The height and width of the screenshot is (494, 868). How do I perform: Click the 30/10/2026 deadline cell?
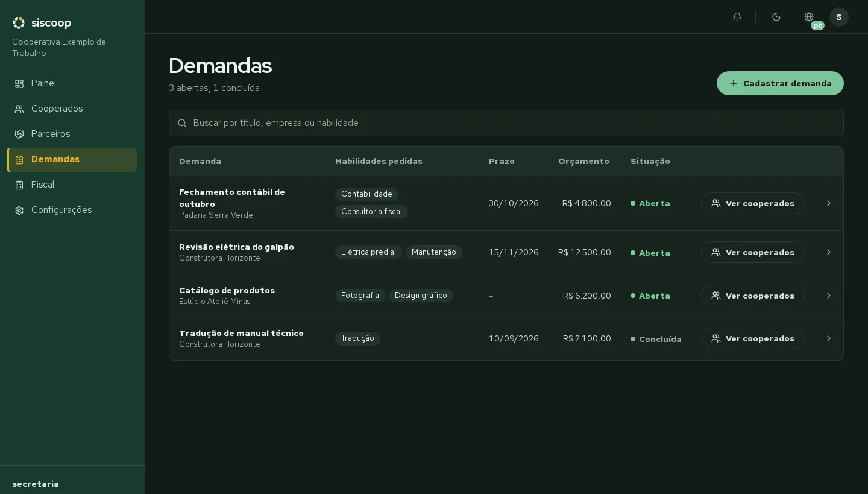pyautogui.click(x=514, y=203)
